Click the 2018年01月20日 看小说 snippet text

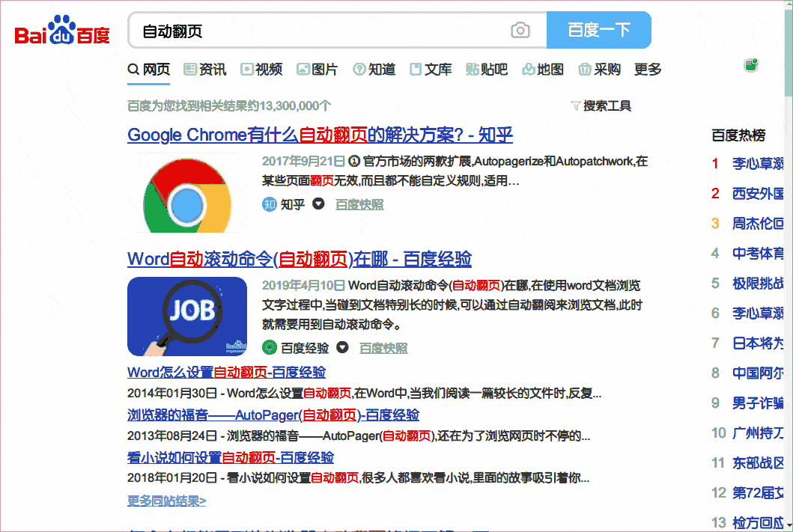coord(358,477)
